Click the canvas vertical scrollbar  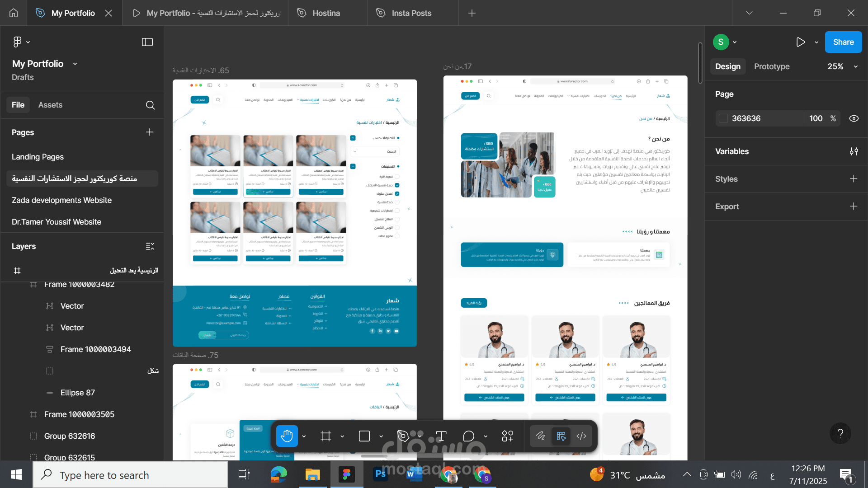(x=700, y=63)
